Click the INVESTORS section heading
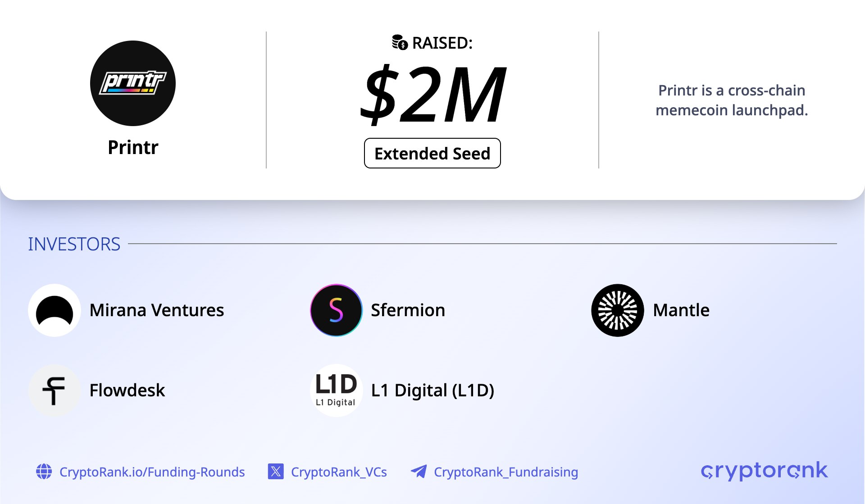The image size is (865, 504). click(x=74, y=244)
